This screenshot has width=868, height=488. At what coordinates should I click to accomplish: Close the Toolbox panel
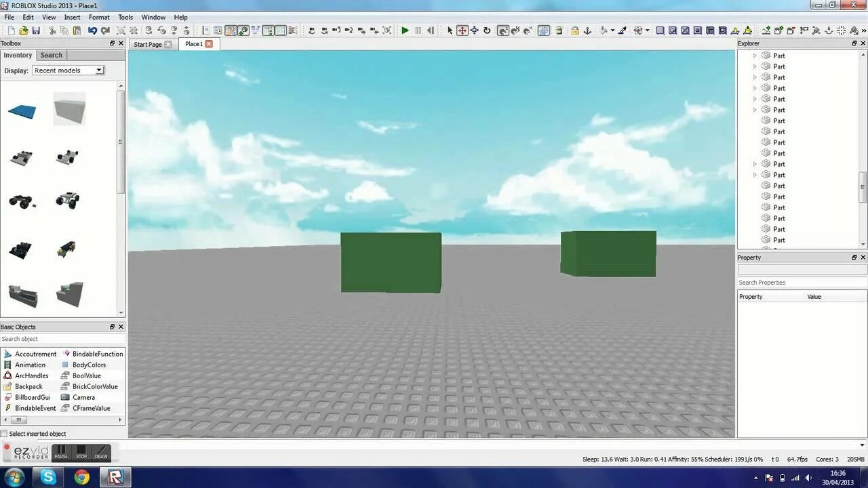click(x=121, y=43)
